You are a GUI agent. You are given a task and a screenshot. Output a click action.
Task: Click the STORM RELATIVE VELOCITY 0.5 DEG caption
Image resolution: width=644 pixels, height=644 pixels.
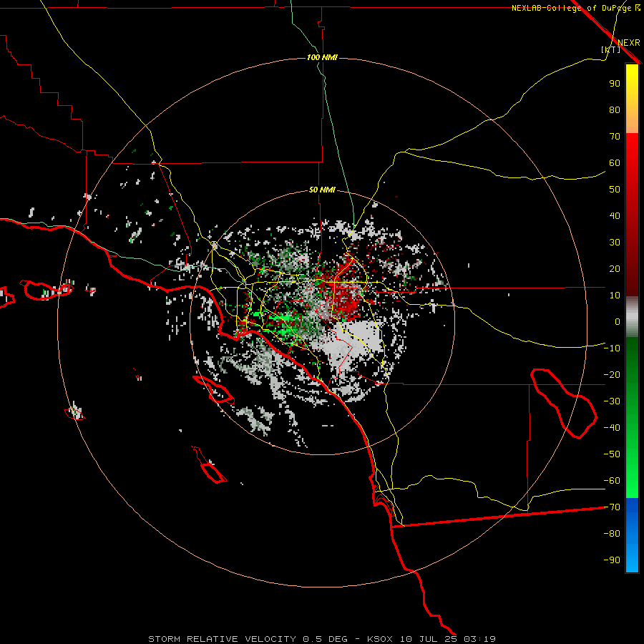(248, 639)
